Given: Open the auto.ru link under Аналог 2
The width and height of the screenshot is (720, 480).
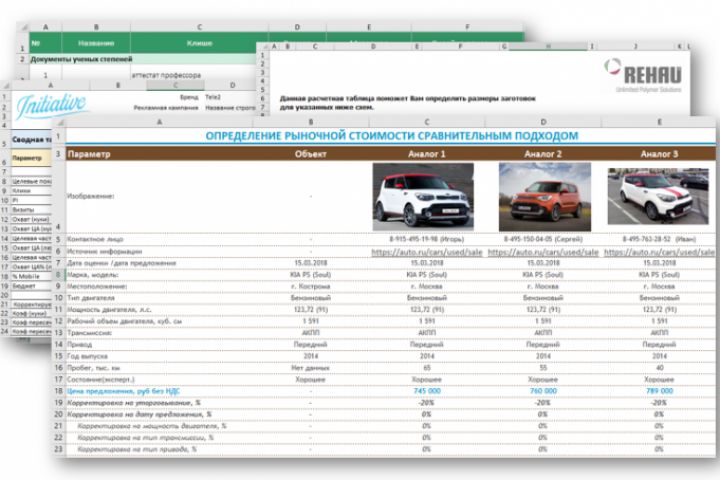Looking at the screenshot, I should (543, 252).
